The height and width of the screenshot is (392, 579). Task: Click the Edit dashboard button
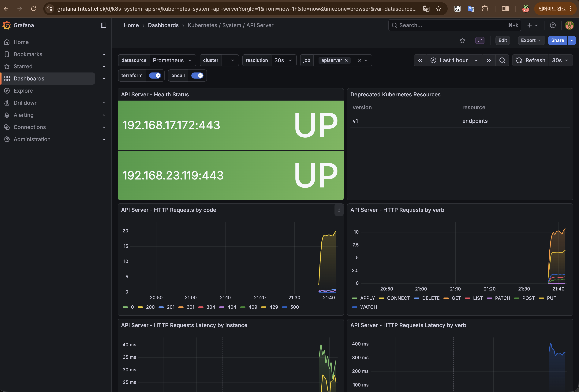coord(502,40)
